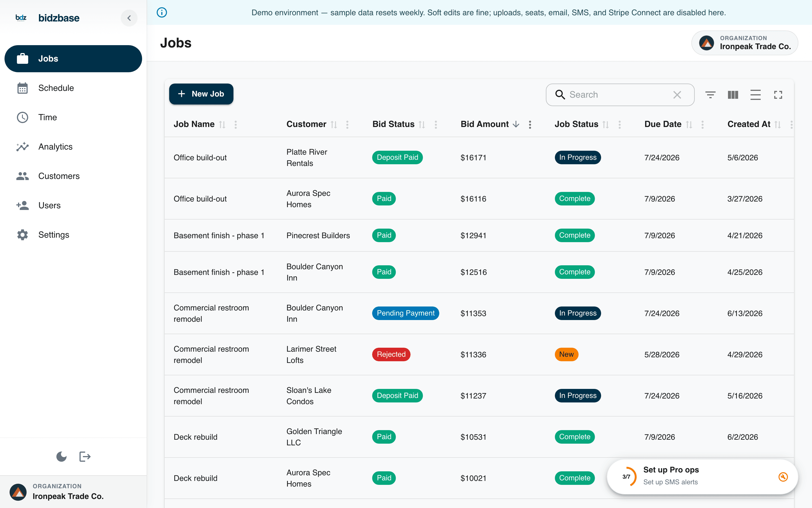Screen dimensions: 812x508
Task: Select the Pinecrest Builders customer cell
Action: click(318, 236)
